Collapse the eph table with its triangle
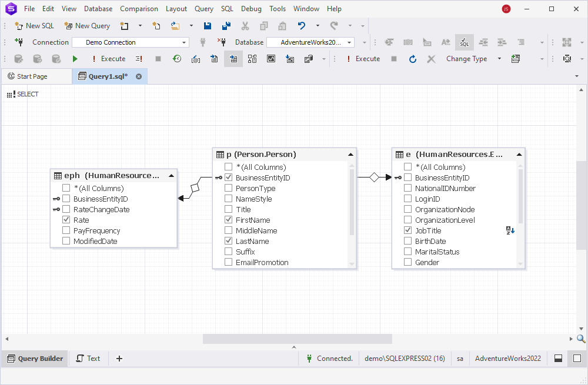The height and width of the screenshot is (385, 588). 171,175
